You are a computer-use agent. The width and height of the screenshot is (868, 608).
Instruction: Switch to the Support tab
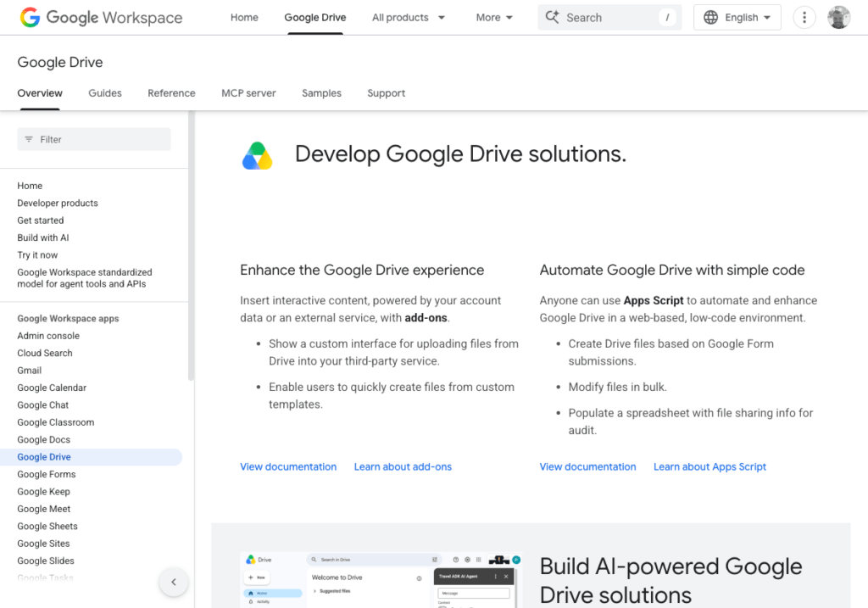[387, 93]
